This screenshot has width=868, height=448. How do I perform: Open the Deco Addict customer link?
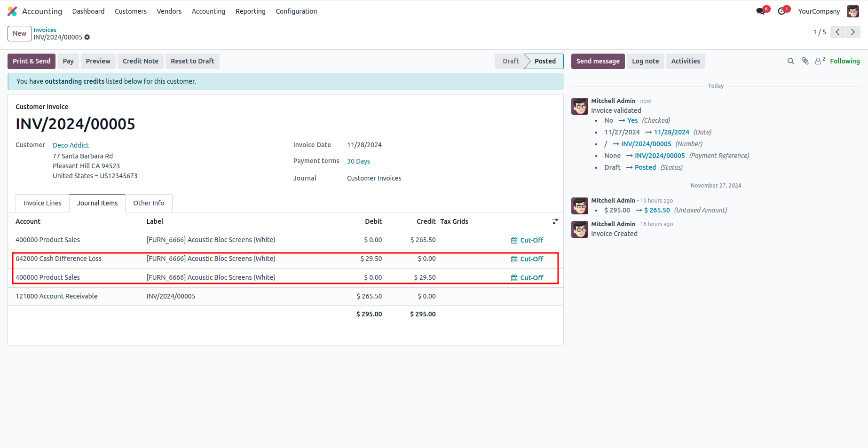(71, 145)
